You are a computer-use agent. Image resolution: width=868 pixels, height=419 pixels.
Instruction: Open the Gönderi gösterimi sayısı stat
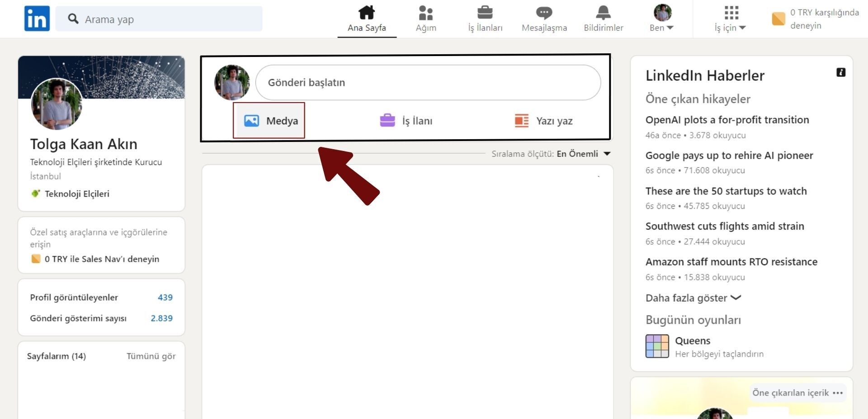coord(101,318)
